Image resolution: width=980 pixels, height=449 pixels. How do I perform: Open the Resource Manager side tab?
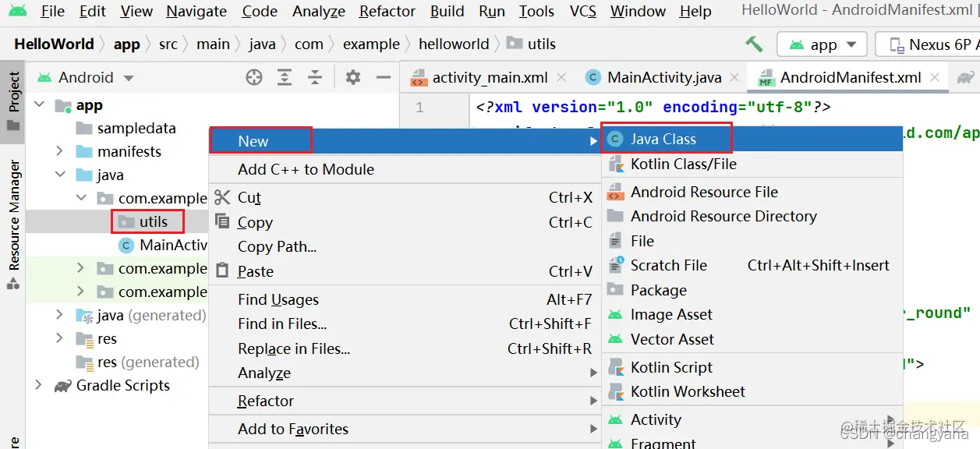pos(13,224)
